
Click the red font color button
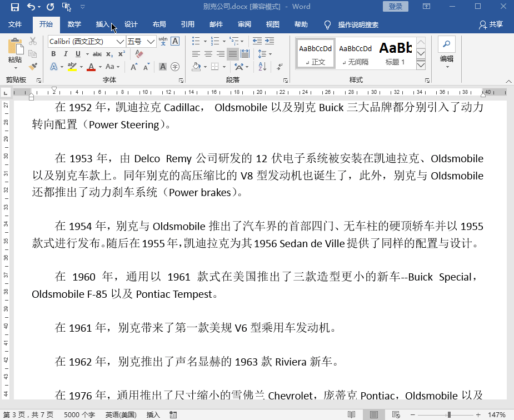[x=91, y=67]
